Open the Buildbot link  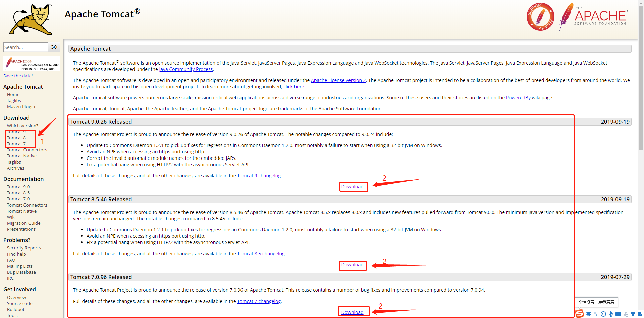click(16, 310)
